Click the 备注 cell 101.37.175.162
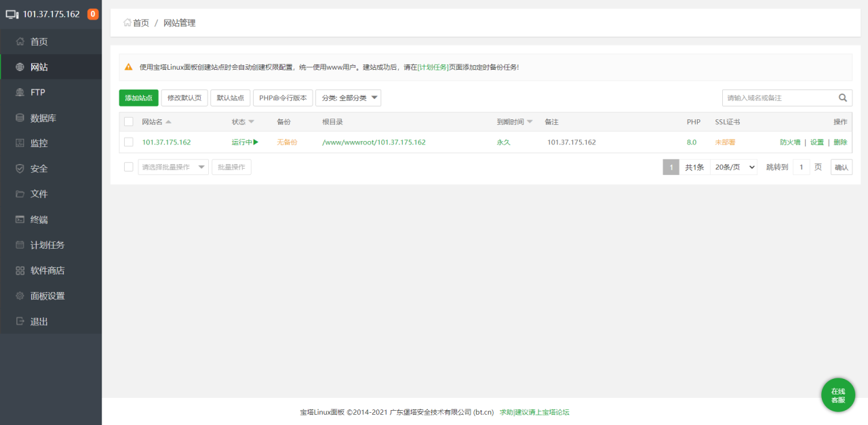Viewport: 868px width, 425px height. tap(572, 142)
